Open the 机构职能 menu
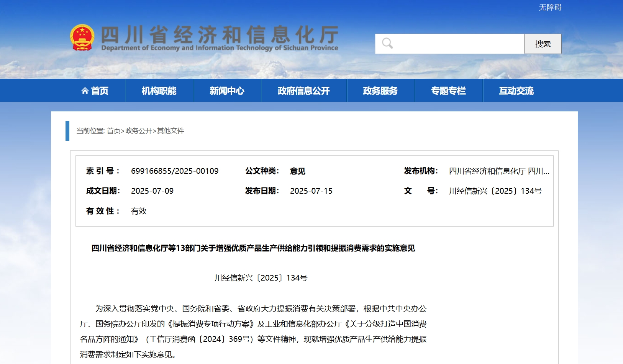Screen dimensions: 623x364 pyautogui.click(x=159, y=90)
